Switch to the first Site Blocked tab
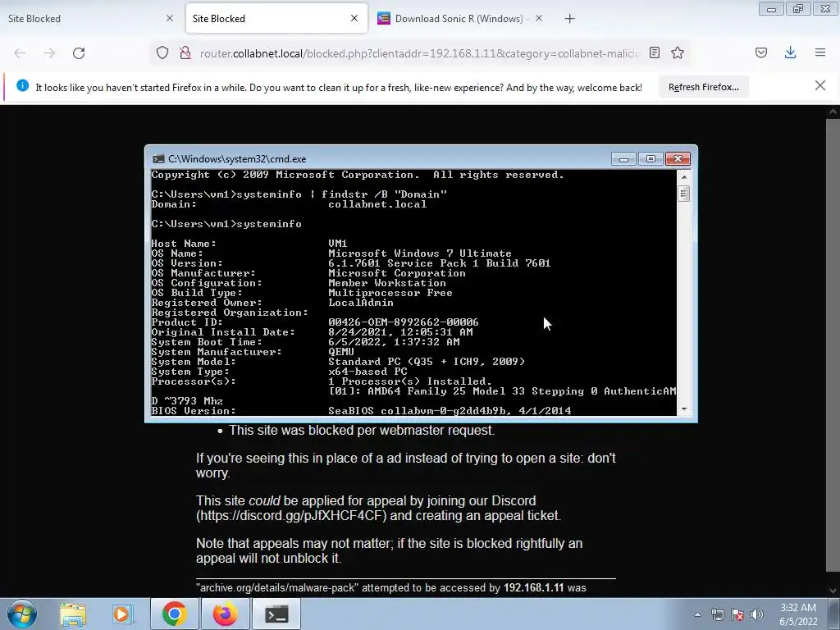840x630 pixels. coord(85,19)
